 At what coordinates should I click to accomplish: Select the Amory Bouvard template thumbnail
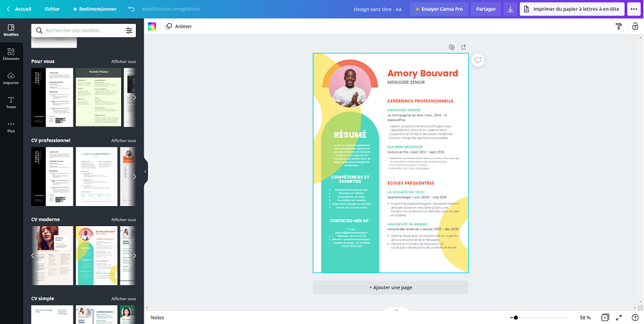tap(97, 256)
